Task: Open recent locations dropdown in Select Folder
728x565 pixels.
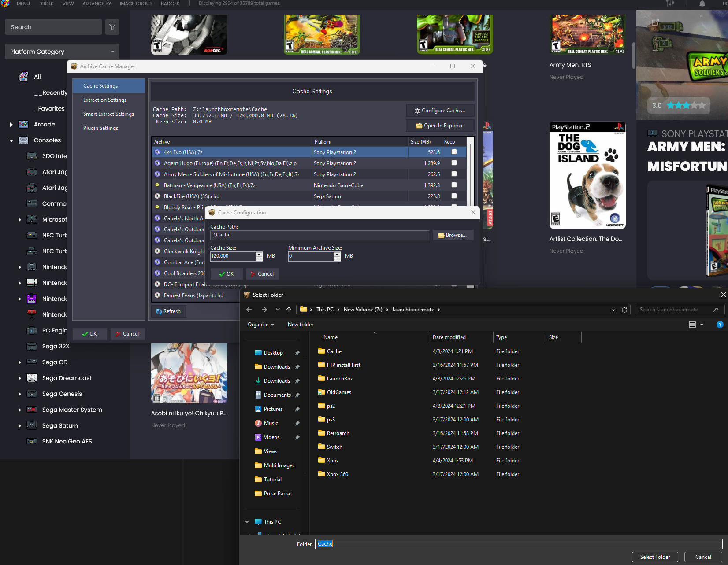Action: (278, 310)
